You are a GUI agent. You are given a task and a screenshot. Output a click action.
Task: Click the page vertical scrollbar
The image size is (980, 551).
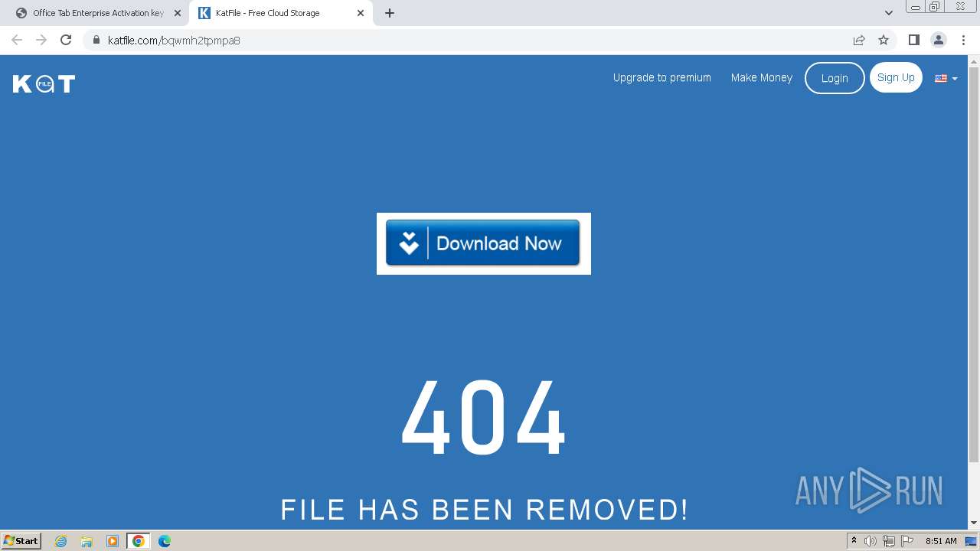point(974,264)
